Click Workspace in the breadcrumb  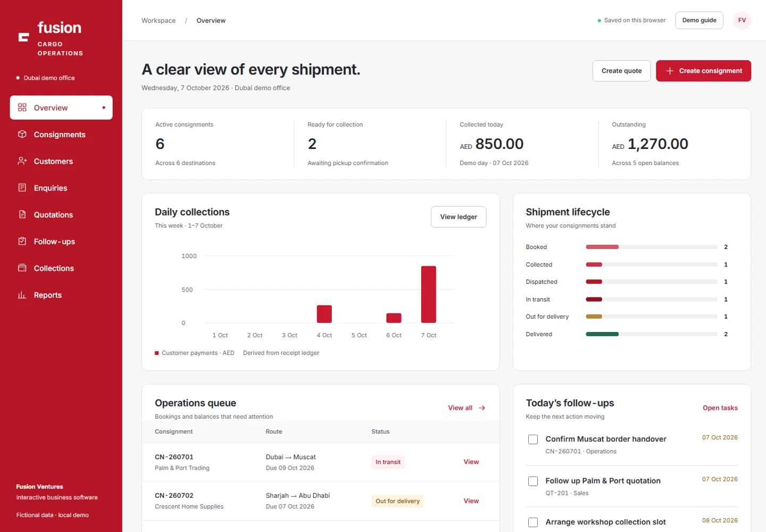[x=159, y=21]
